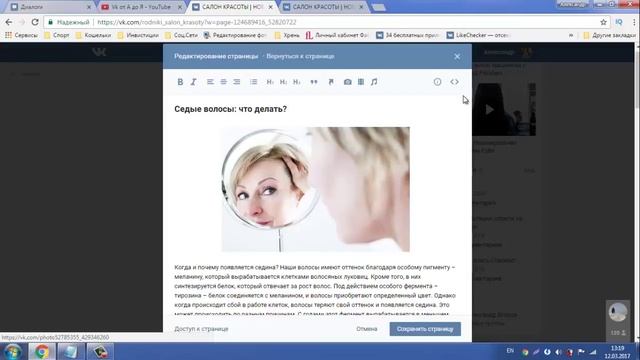Switch to wiki markup code mode
The width and height of the screenshot is (640, 360).
coord(454,82)
